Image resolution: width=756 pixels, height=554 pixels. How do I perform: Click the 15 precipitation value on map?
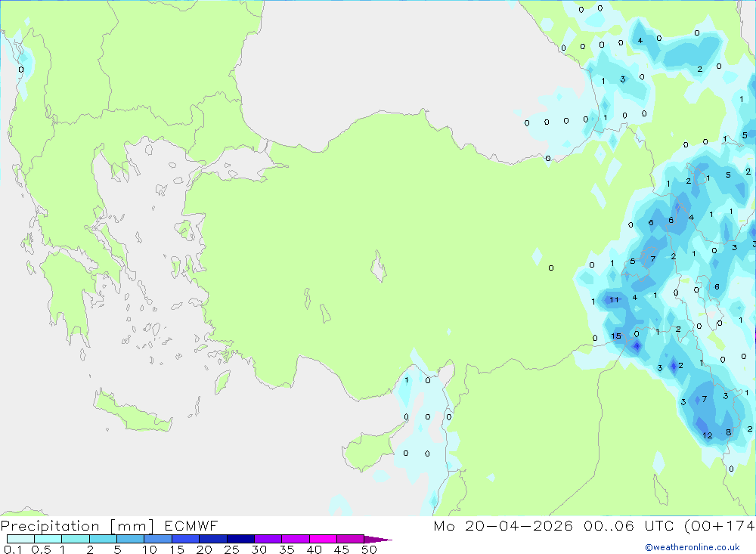tap(616, 336)
